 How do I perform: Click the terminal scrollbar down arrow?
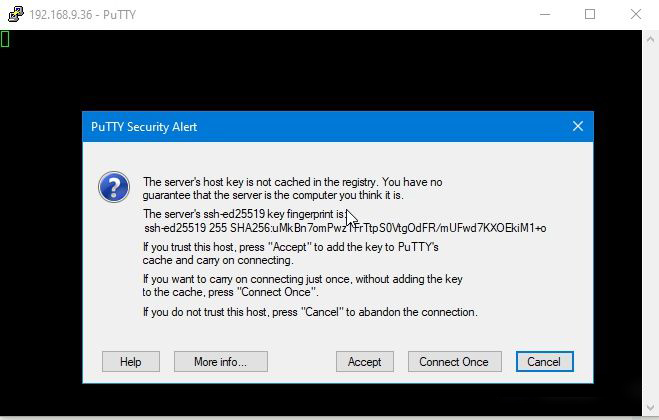click(650, 407)
